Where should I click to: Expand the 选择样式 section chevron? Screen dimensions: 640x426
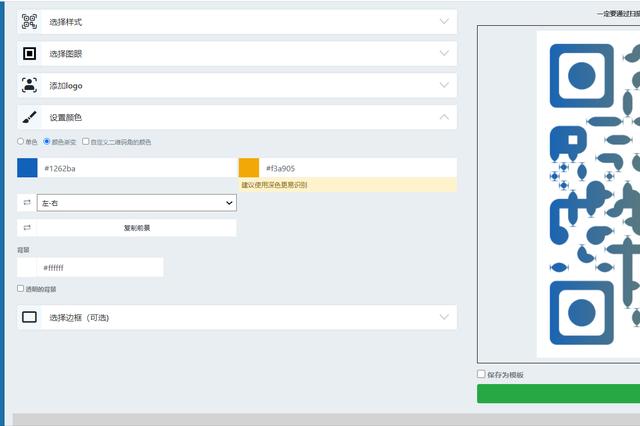[x=444, y=21]
